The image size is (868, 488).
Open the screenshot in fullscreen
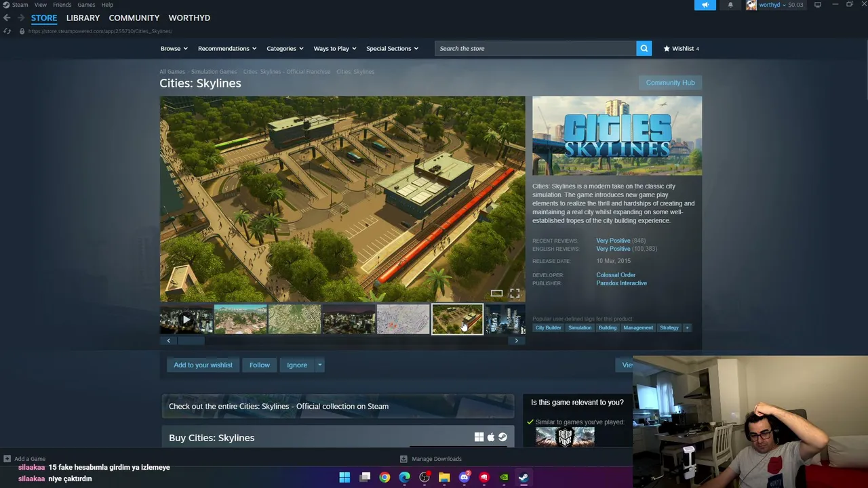point(515,293)
